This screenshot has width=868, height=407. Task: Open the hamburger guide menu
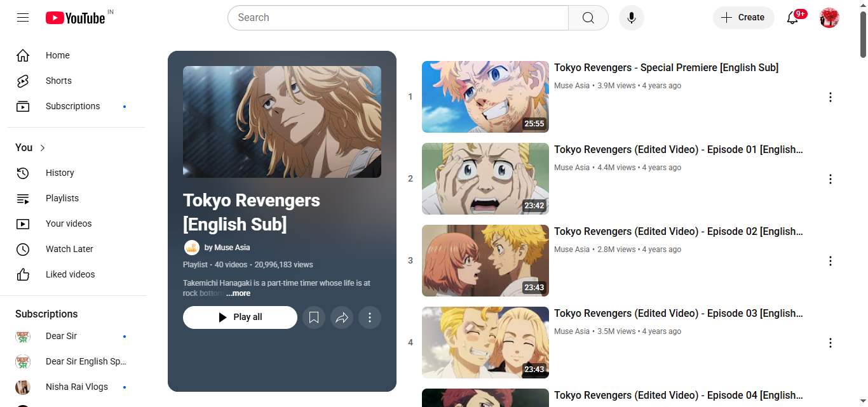[x=23, y=18]
